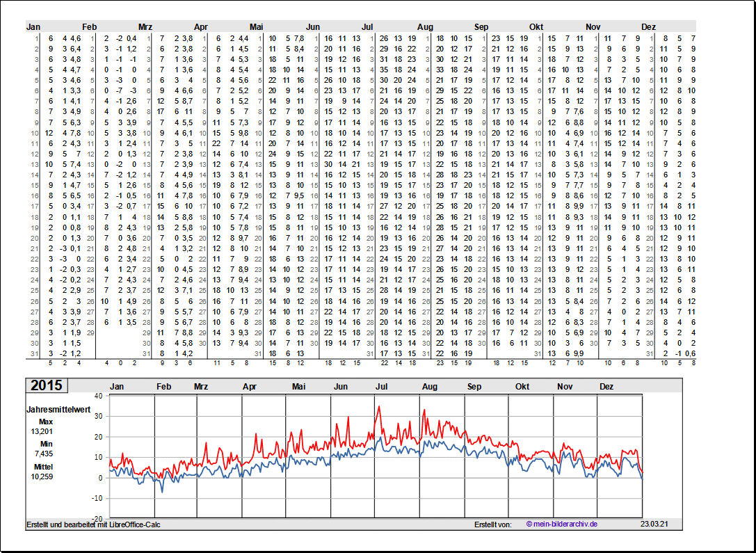This screenshot has height=553, width=756.
Task: Select the Mai header in top table
Action: 257,26
